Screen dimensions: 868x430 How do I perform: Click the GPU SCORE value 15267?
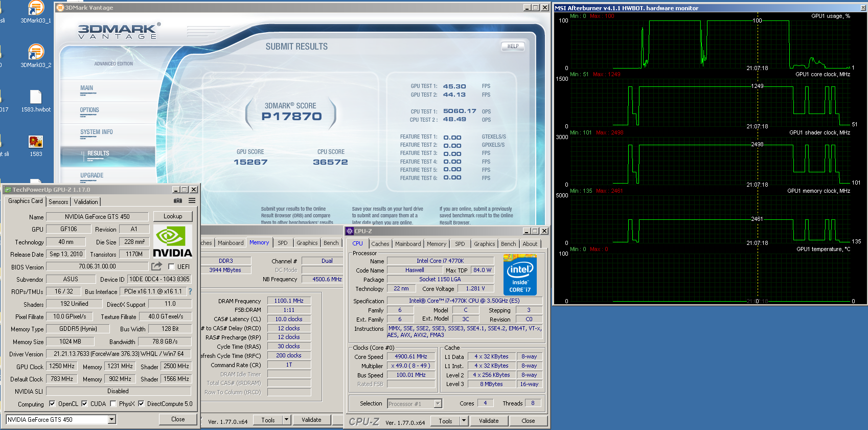[x=250, y=162]
